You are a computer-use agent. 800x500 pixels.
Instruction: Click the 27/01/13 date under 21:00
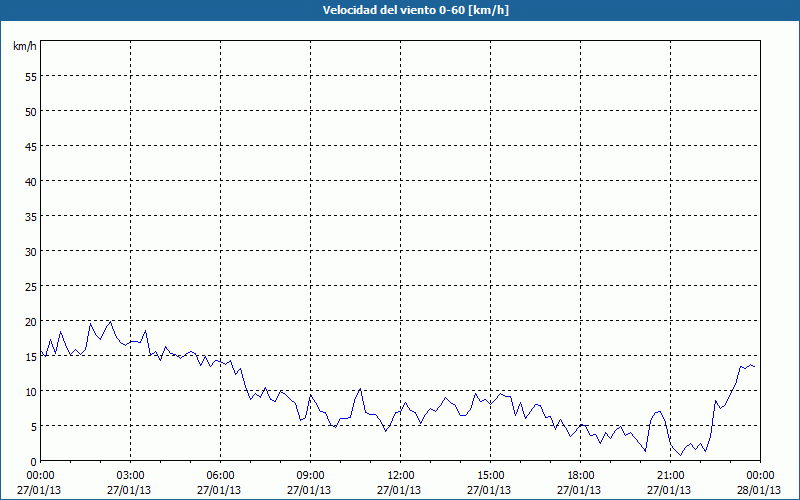669,490
